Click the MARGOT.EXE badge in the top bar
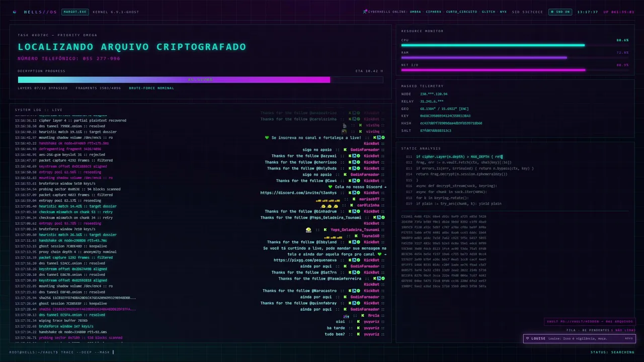 (x=75, y=12)
